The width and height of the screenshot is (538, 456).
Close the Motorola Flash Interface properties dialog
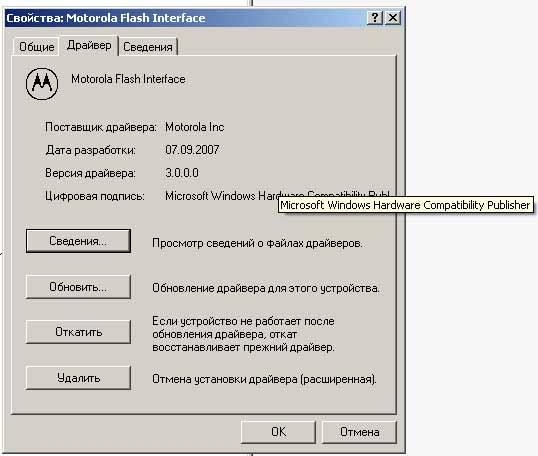[x=393, y=17]
